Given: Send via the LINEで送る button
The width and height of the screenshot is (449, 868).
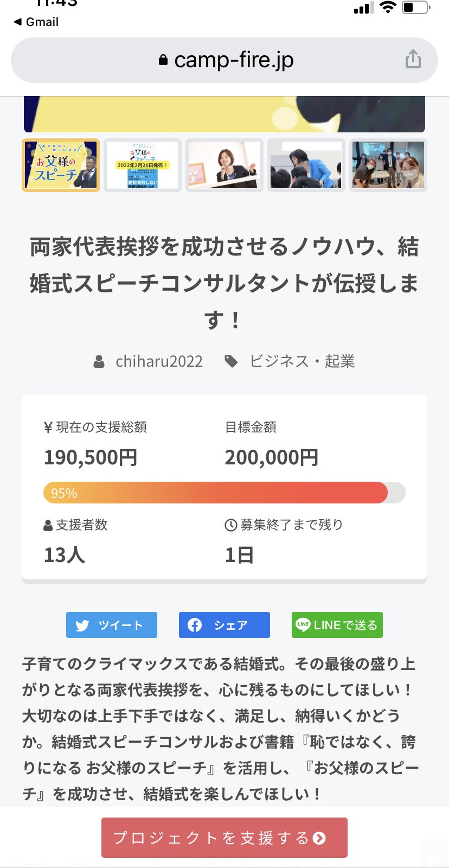Looking at the screenshot, I should (337, 625).
